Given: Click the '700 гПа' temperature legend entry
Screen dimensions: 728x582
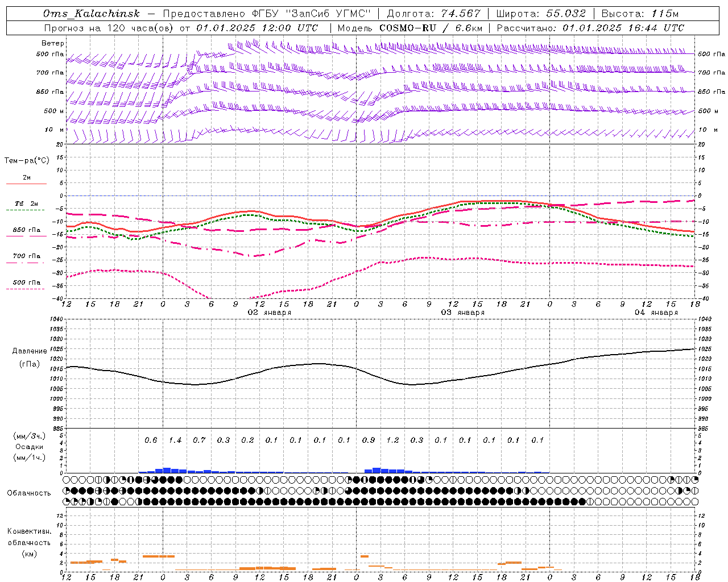Looking at the screenshot, I should point(27,256).
